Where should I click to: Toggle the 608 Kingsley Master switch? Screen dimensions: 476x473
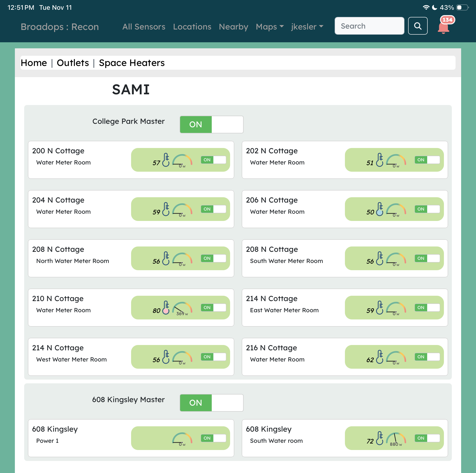click(x=212, y=403)
